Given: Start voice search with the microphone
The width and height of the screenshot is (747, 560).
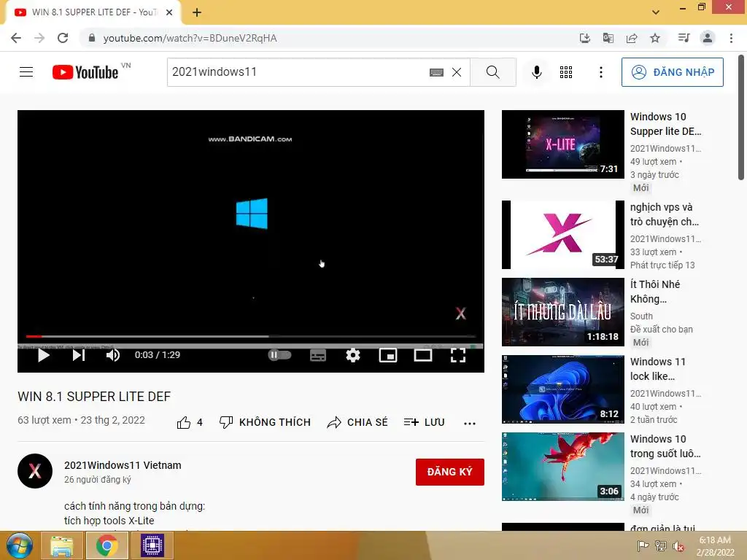Looking at the screenshot, I should click(x=536, y=72).
